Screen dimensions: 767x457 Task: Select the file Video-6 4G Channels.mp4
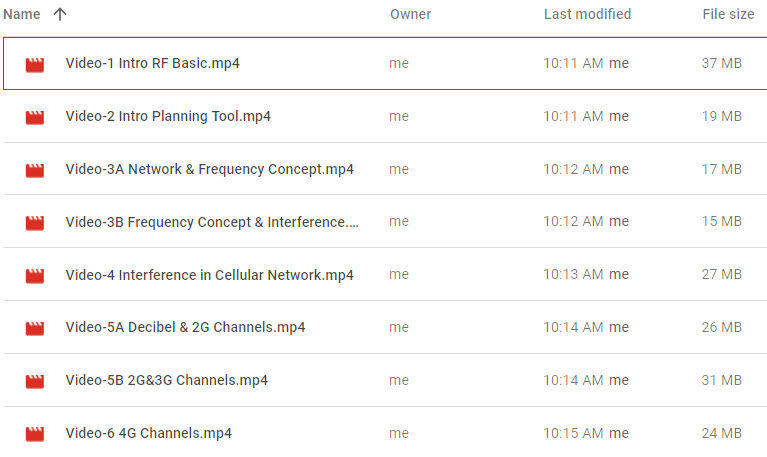(x=148, y=434)
